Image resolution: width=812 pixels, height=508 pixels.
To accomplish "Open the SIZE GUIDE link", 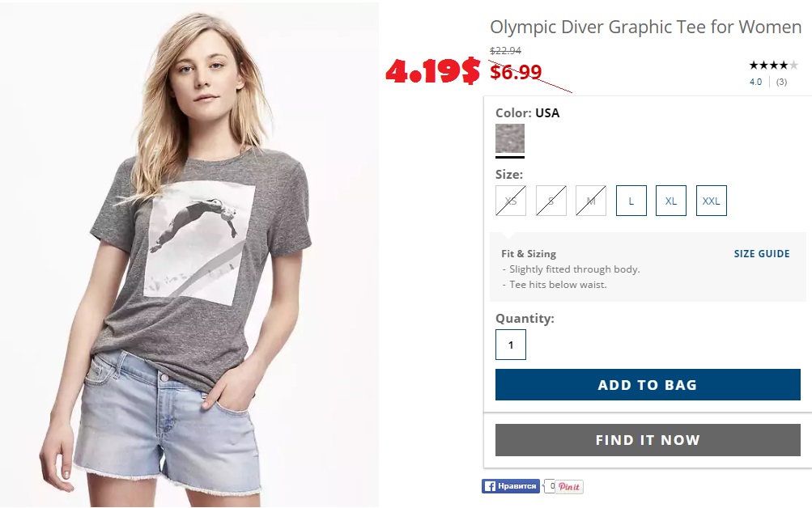I will (x=762, y=253).
